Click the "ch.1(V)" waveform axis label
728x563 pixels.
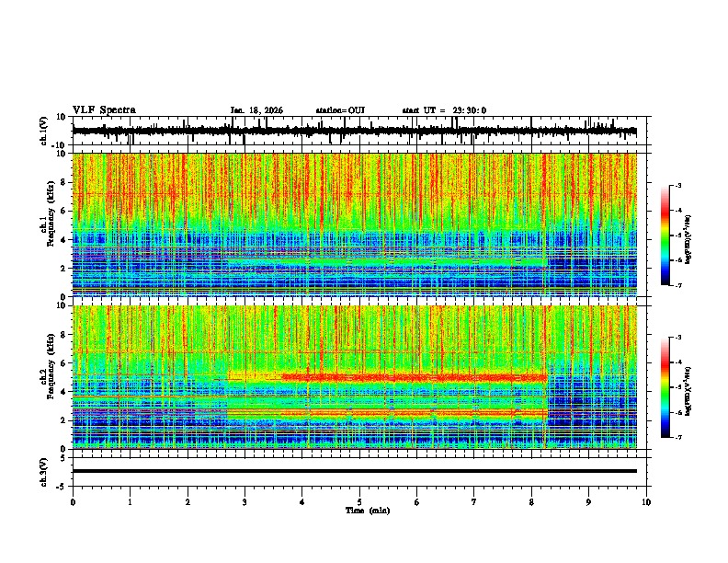(44, 131)
